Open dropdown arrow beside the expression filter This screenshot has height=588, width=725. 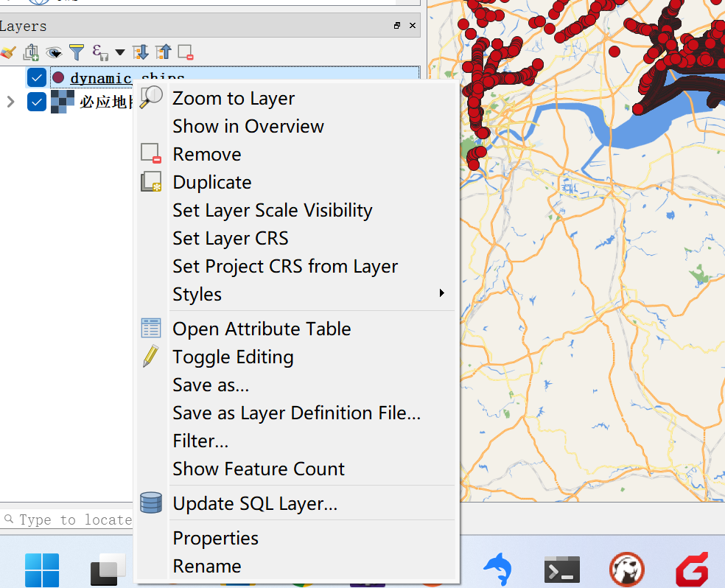(x=120, y=52)
